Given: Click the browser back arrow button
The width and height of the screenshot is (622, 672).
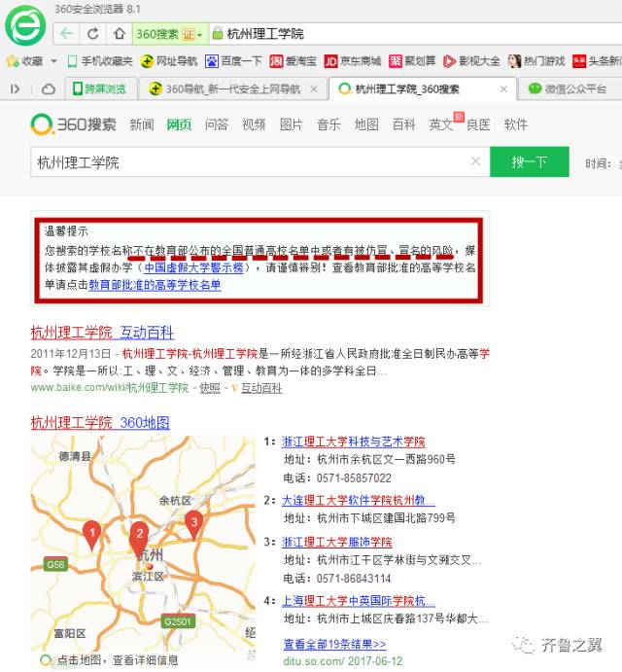Looking at the screenshot, I should click(x=66, y=33).
